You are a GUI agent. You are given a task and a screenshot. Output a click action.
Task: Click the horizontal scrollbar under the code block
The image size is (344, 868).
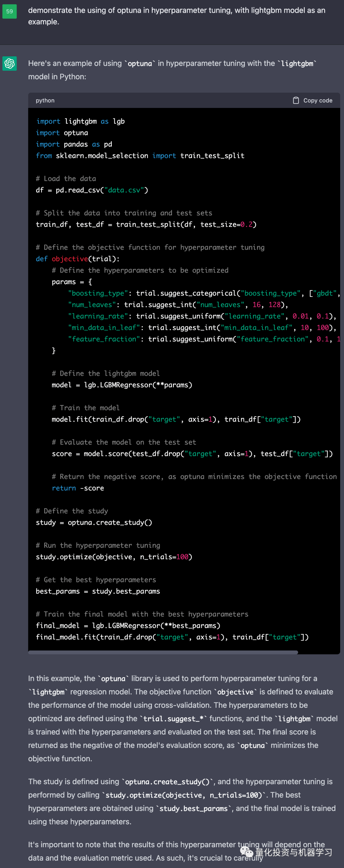[x=163, y=652]
